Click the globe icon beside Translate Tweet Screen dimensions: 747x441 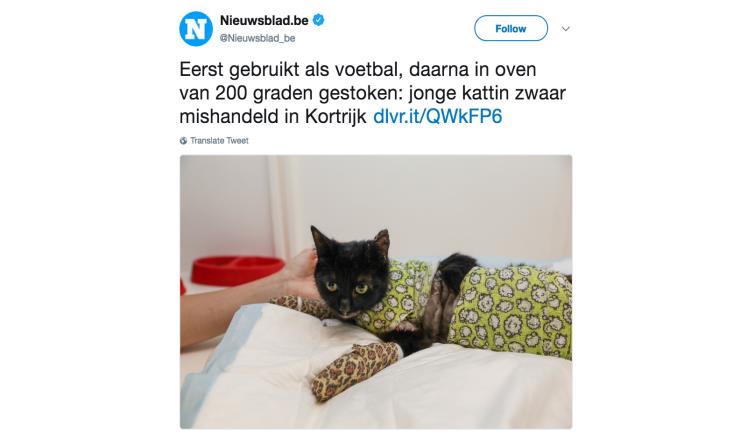(183, 140)
